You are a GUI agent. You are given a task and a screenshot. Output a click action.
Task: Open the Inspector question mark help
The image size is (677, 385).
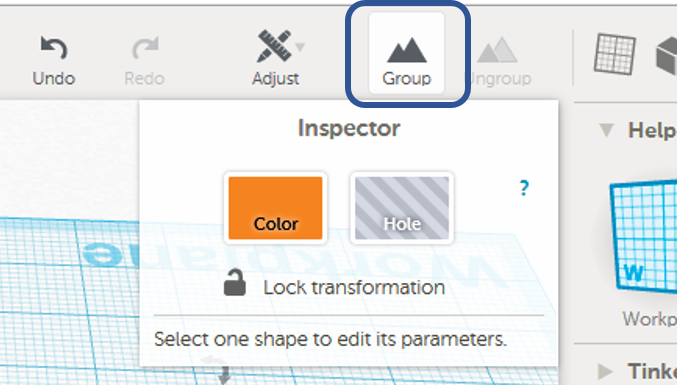(524, 188)
